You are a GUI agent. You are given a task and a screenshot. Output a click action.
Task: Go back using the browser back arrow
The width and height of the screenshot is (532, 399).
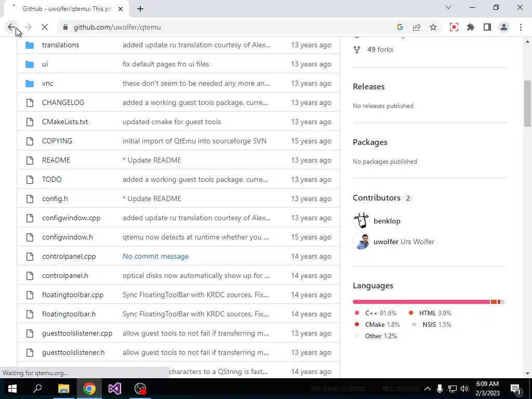[x=11, y=27]
